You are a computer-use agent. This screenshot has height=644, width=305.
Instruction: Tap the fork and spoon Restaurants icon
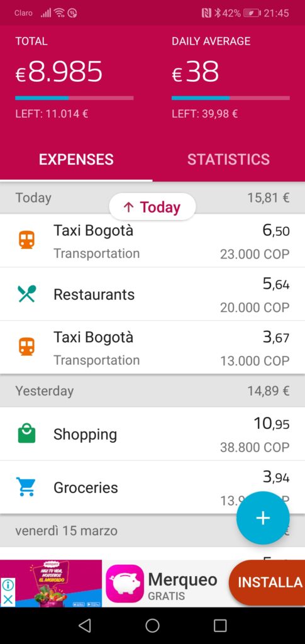[x=26, y=294]
